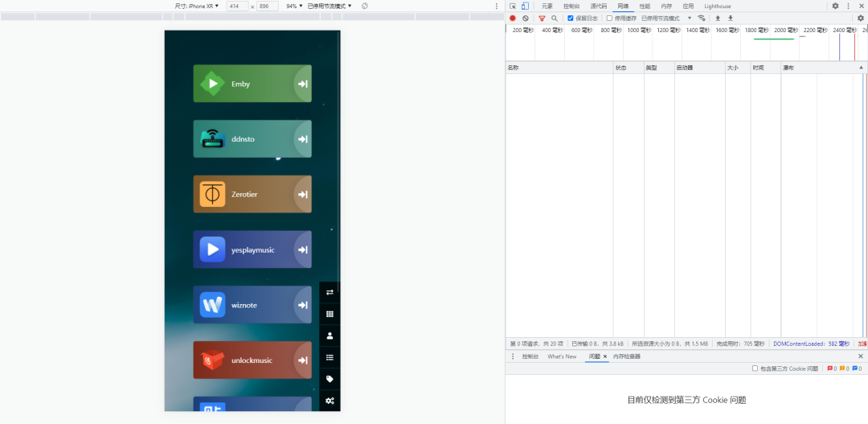Image resolution: width=868 pixels, height=424 pixels.
Task: Open the What's New drawer tab
Action: click(562, 356)
